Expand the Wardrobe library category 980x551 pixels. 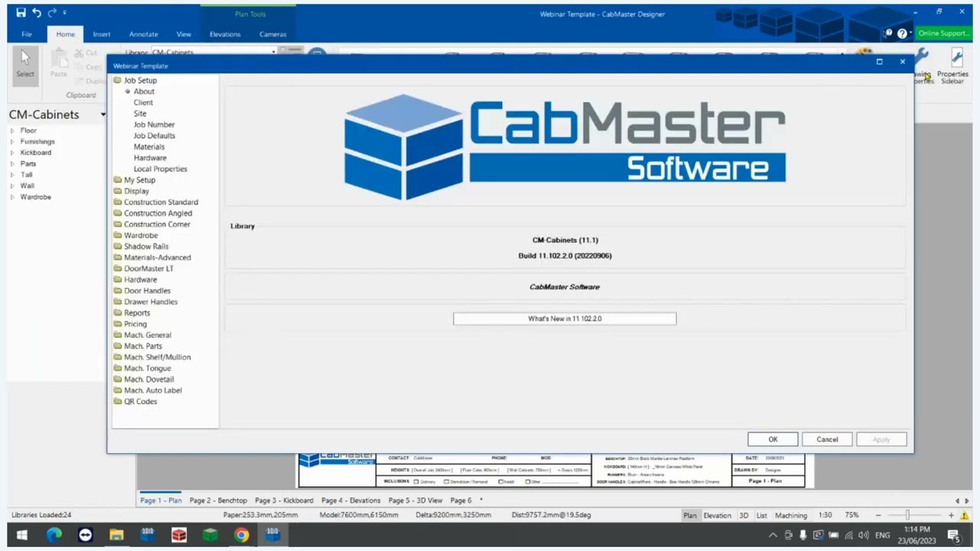pyautogui.click(x=11, y=197)
